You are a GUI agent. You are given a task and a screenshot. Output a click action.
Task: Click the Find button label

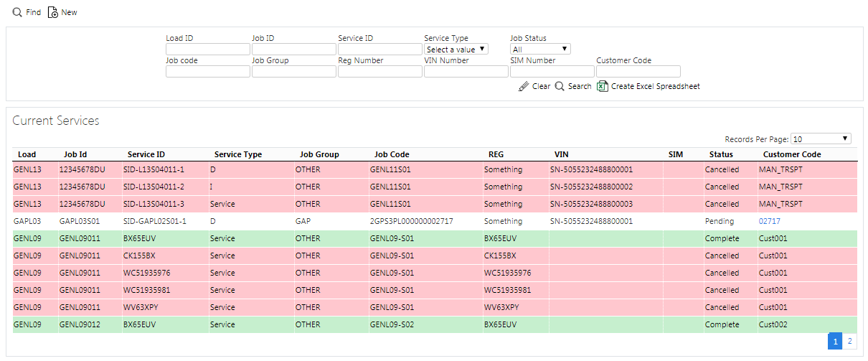(x=33, y=13)
